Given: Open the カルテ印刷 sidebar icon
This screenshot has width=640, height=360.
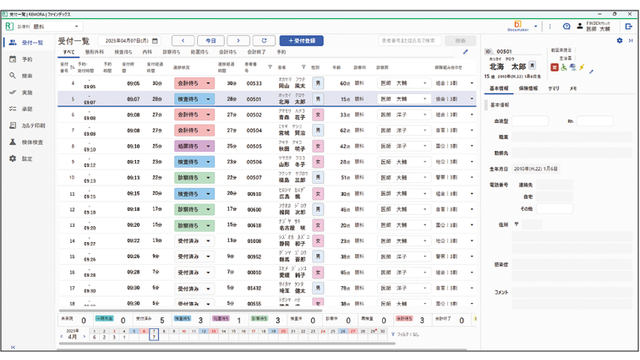Looking at the screenshot, I should coord(13,125).
